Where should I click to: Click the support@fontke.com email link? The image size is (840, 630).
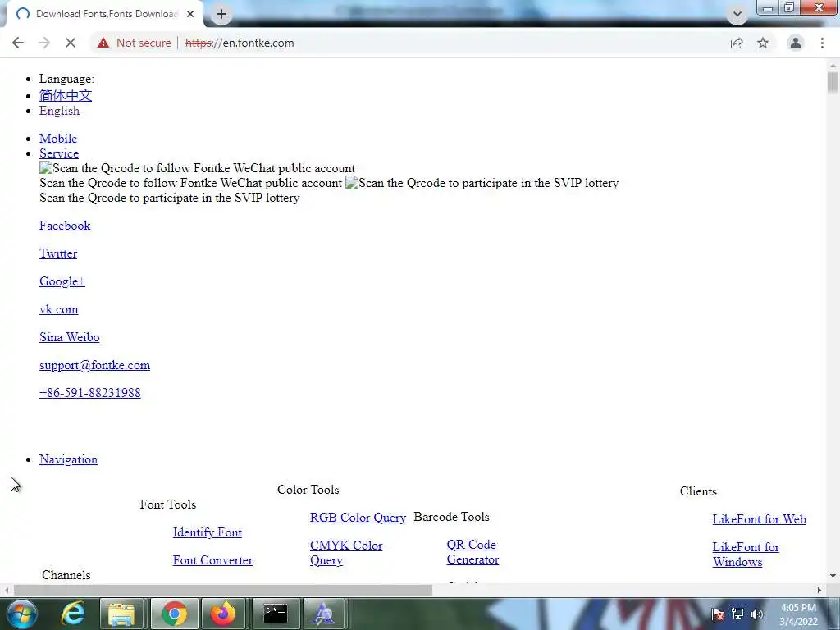pos(95,365)
